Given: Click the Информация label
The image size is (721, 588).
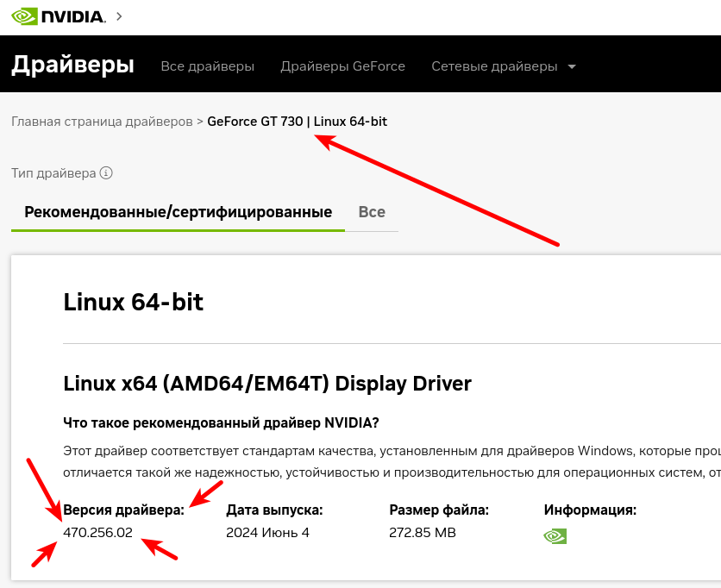Looking at the screenshot, I should (590, 510).
